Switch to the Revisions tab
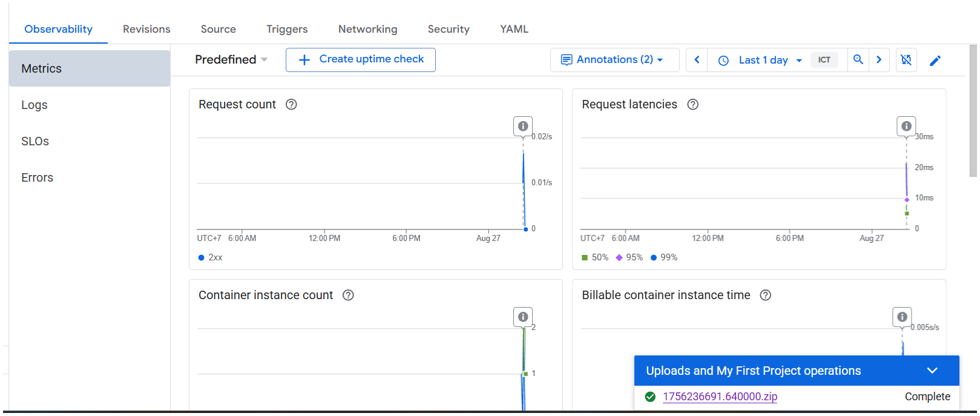 pyautogui.click(x=146, y=29)
